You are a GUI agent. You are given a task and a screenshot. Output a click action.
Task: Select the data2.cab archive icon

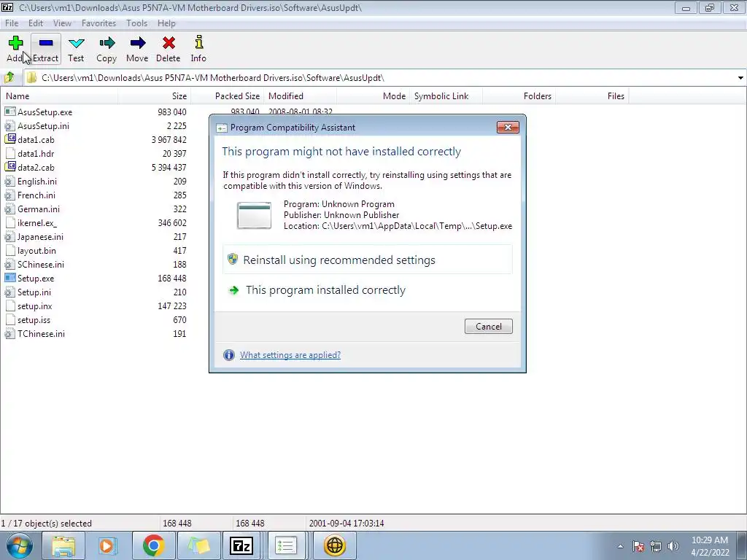(10, 167)
